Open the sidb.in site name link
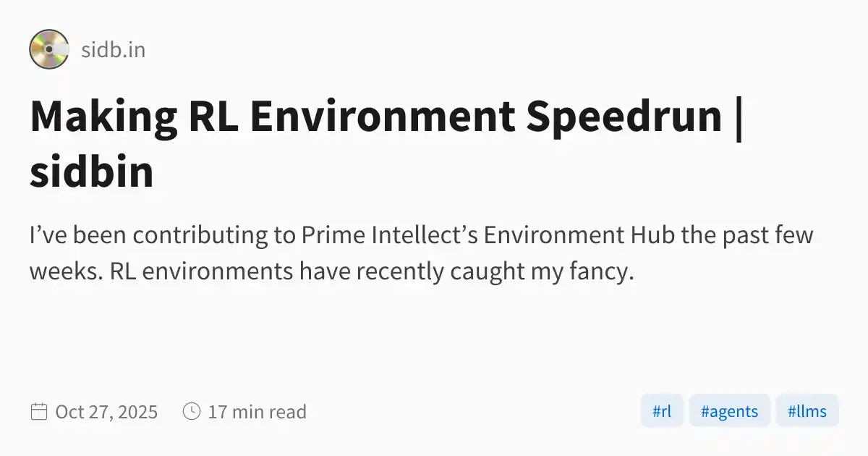868x456 pixels. click(113, 50)
